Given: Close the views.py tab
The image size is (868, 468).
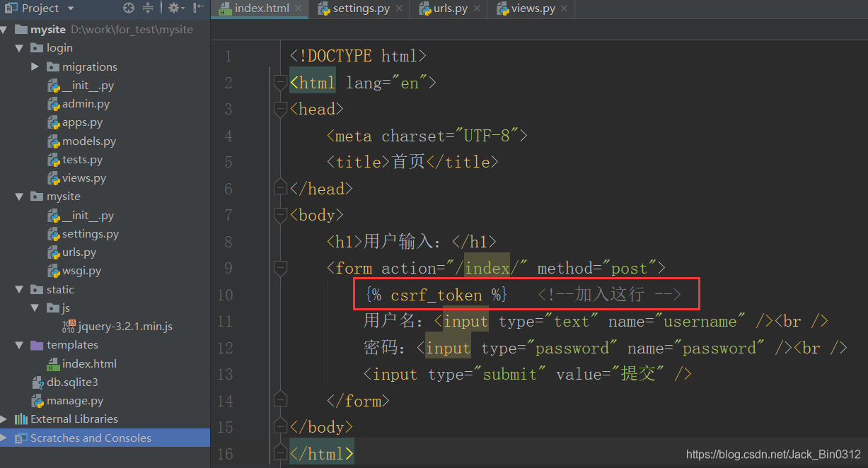Looking at the screenshot, I should tap(565, 9).
